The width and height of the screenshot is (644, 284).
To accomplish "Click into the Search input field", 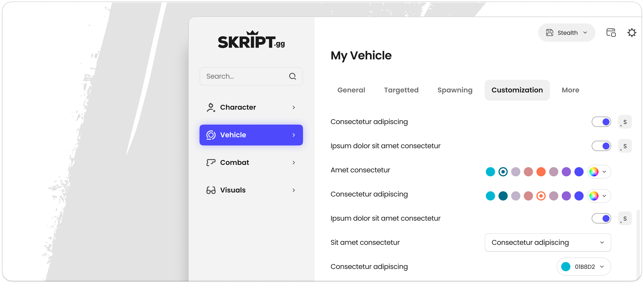I will [245, 76].
